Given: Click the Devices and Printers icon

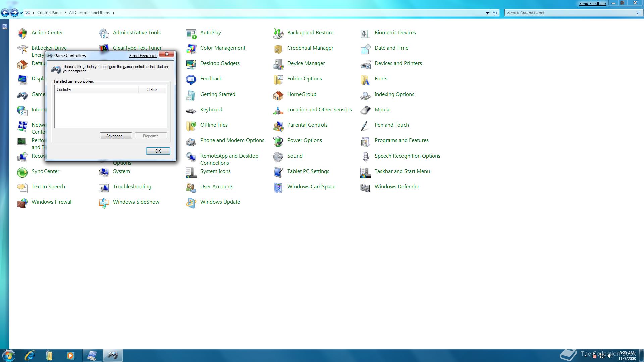Looking at the screenshot, I should tap(365, 64).
